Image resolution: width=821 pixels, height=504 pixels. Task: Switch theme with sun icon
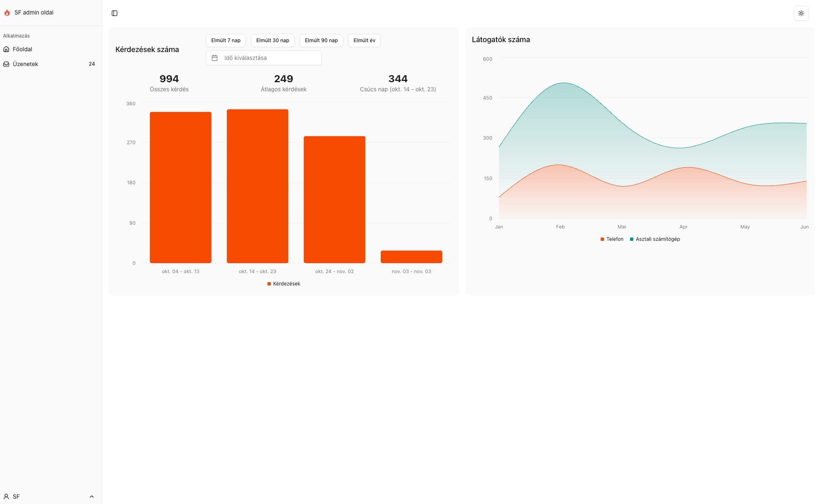click(801, 13)
